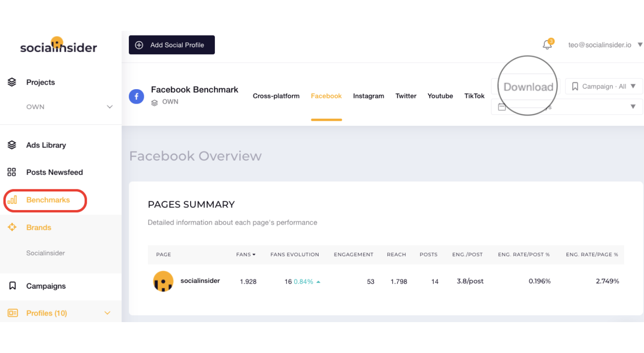Click the ENG./POST column header

click(x=468, y=255)
